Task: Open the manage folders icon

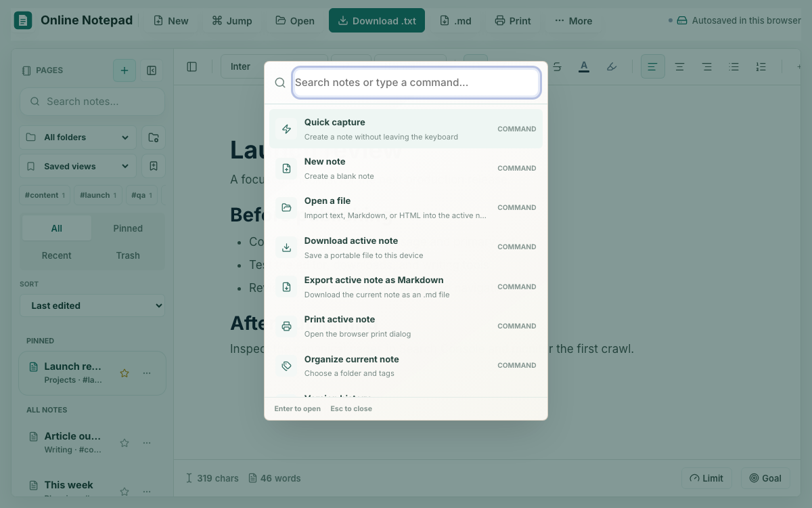Action: pyautogui.click(x=154, y=137)
